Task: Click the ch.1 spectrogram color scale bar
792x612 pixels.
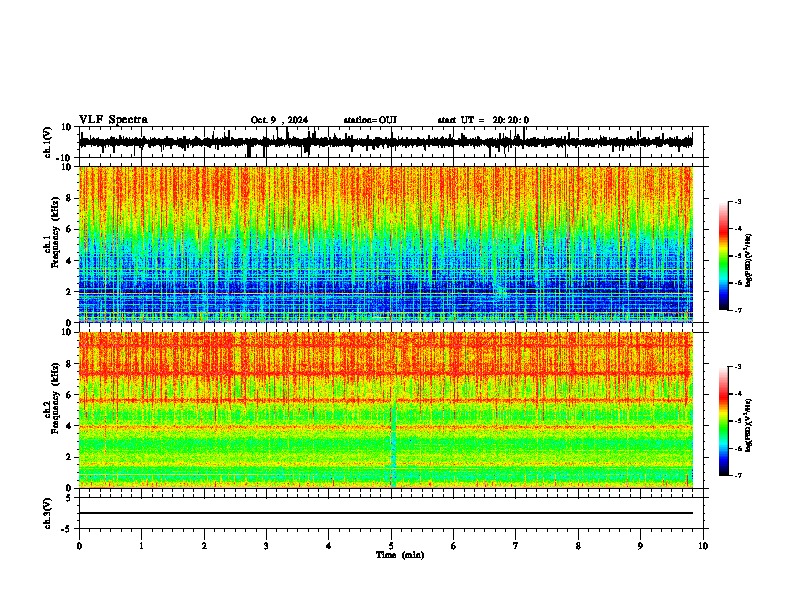Action: [724, 256]
